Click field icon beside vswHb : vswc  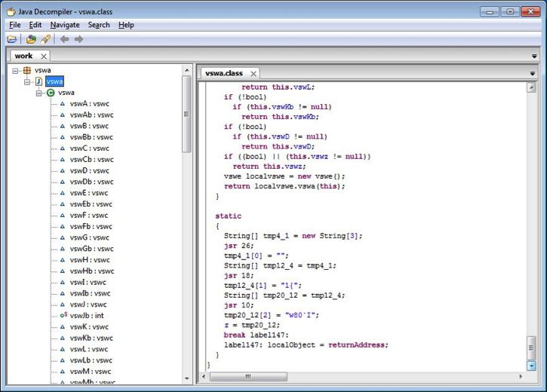(x=63, y=271)
